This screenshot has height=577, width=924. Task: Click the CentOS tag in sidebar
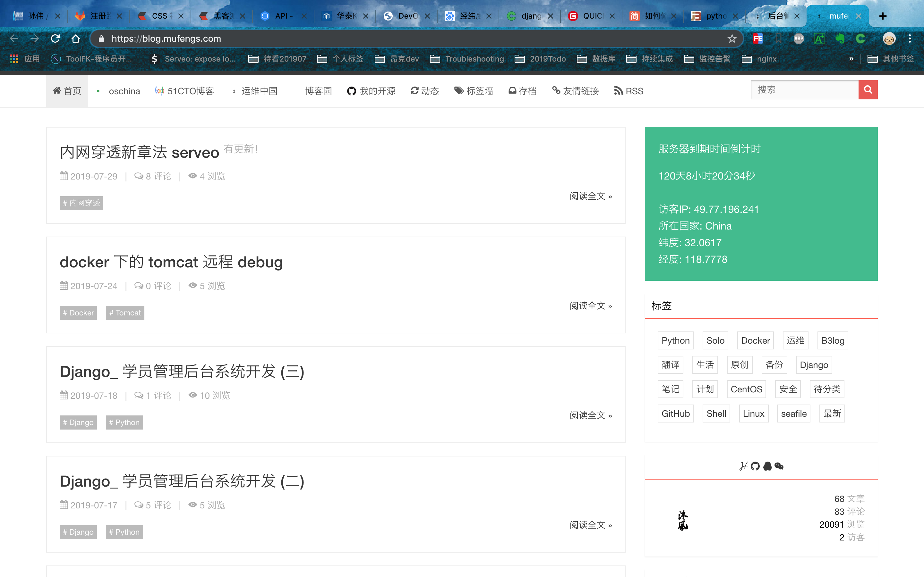pyautogui.click(x=746, y=389)
